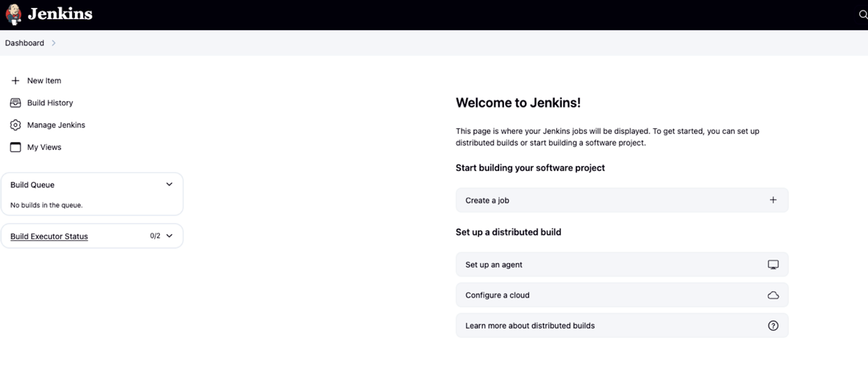868x374 pixels.
Task: Click the Jenkins title text in header
Action: (60, 14)
